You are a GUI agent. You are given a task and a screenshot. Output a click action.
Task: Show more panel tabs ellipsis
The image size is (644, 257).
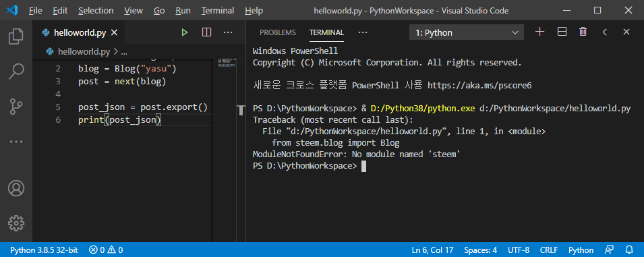click(363, 32)
